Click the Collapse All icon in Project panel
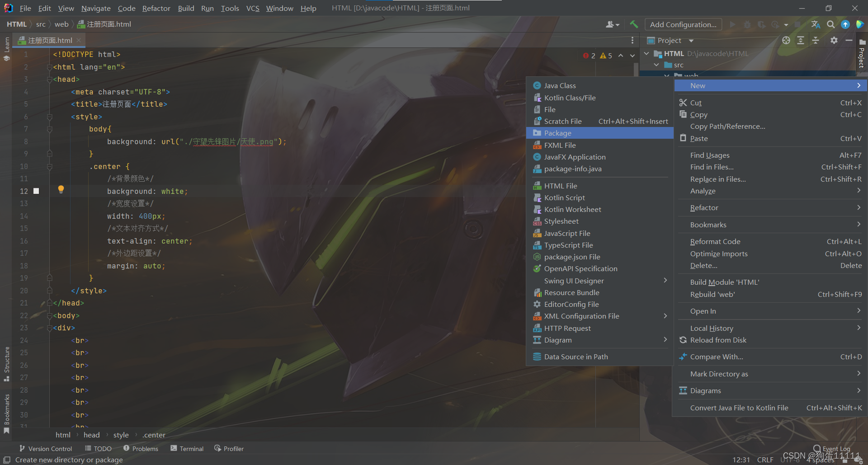 tap(816, 40)
